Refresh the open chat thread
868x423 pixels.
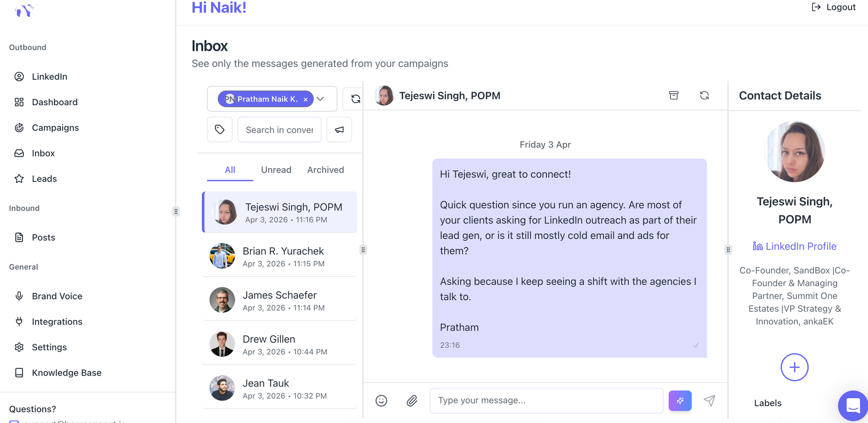point(704,96)
